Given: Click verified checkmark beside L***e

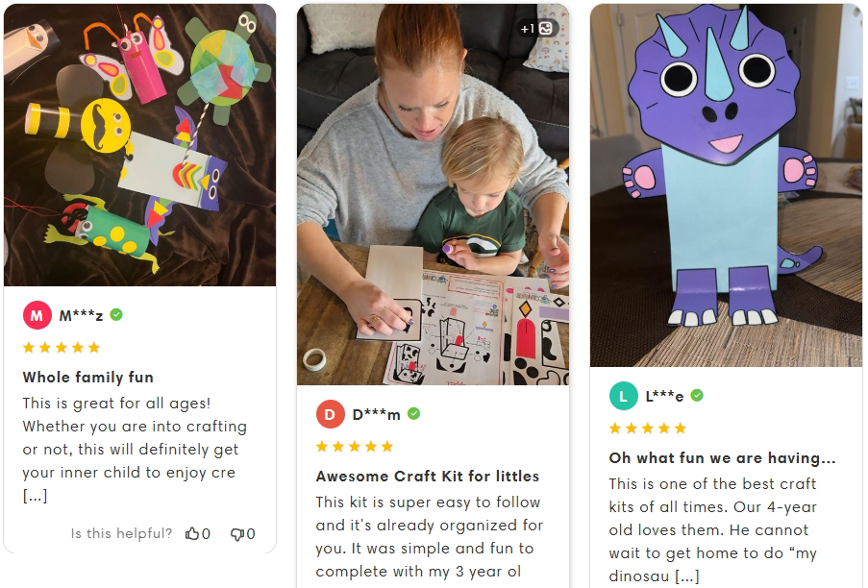Looking at the screenshot, I should [697, 395].
